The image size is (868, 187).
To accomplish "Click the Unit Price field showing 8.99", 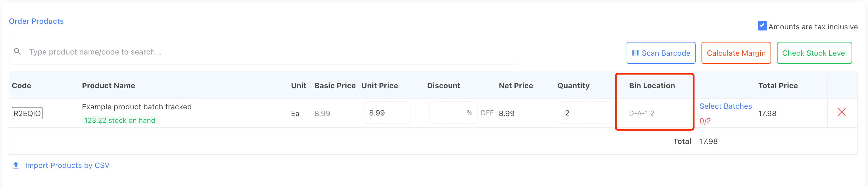I will pyautogui.click(x=386, y=113).
